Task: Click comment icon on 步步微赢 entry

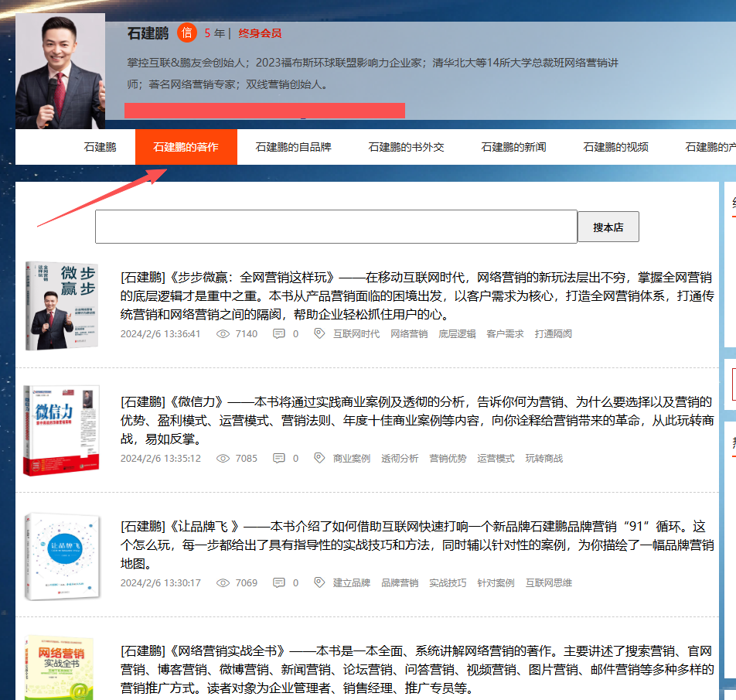Action: (279, 334)
